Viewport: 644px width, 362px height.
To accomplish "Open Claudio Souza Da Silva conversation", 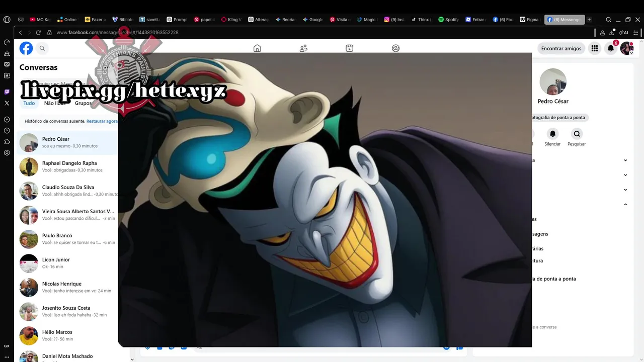I will 68,191.
